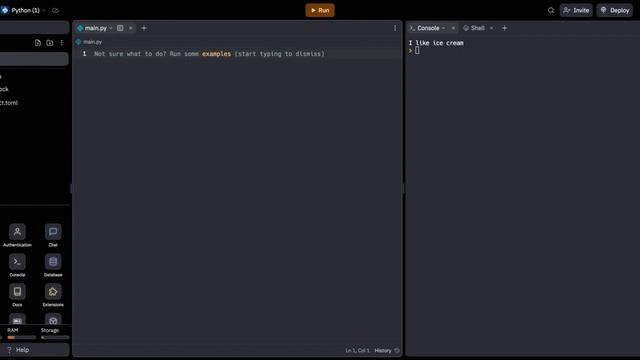Run the Python program

tap(320, 10)
